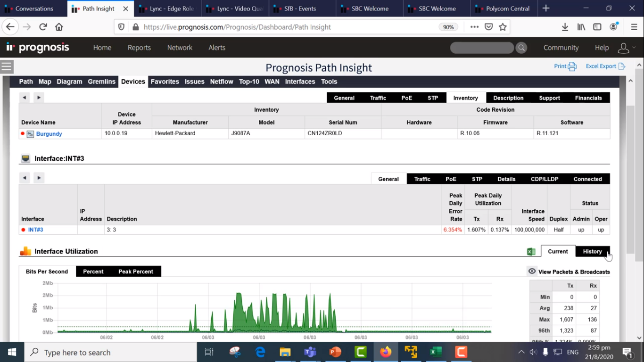The image size is (644, 362).
Task: Select the CDP/LLDP interface tab
Action: point(545,179)
